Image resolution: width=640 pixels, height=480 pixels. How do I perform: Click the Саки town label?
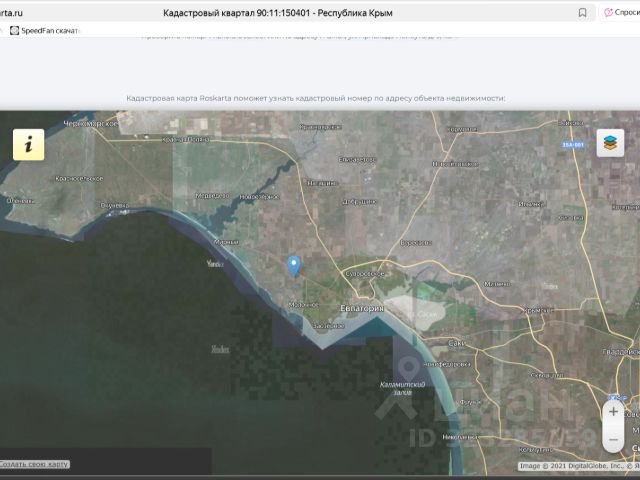click(457, 343)
